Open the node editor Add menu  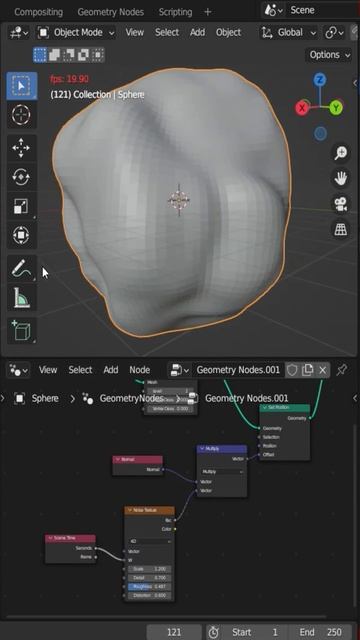[111, 370]
